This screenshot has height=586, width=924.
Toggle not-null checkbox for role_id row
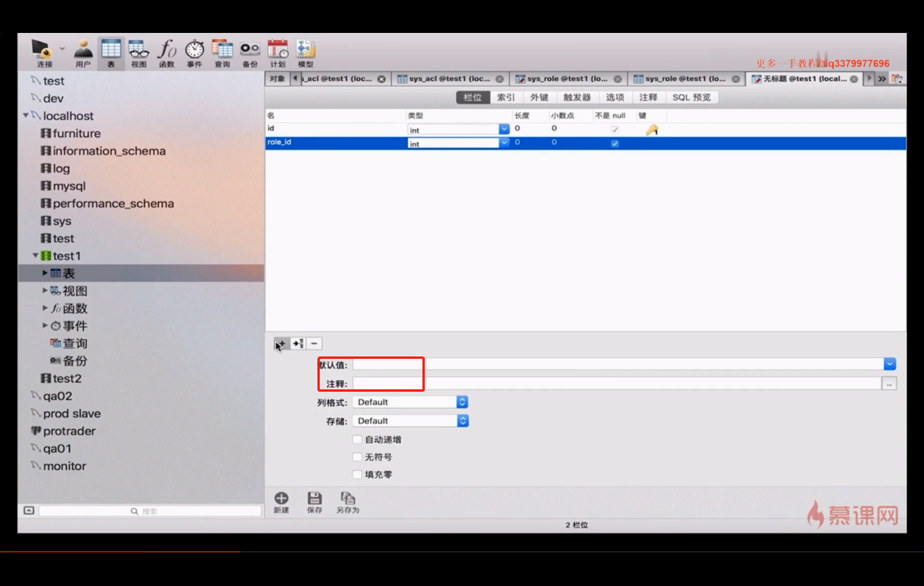point(614,143)
